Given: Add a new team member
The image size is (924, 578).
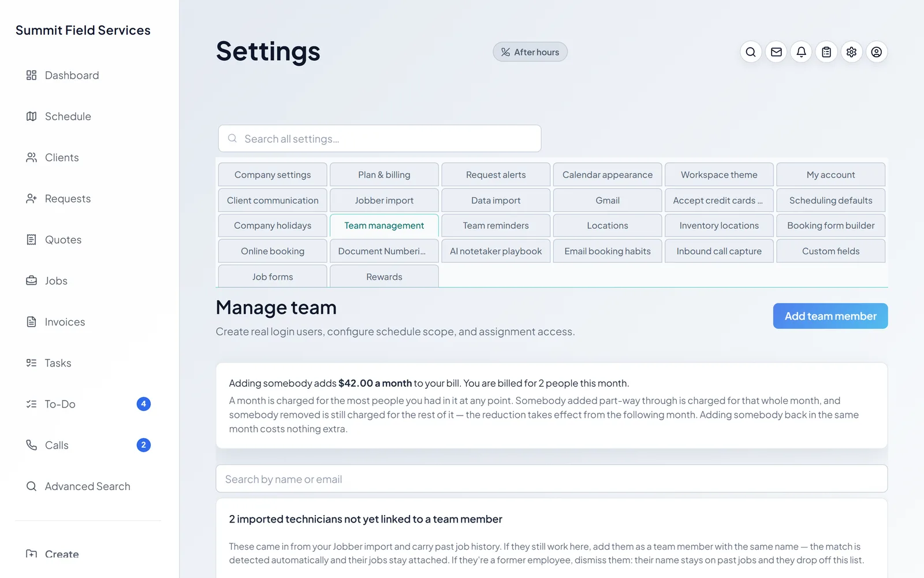Looking at the screenshot, I should click(830, 316).
